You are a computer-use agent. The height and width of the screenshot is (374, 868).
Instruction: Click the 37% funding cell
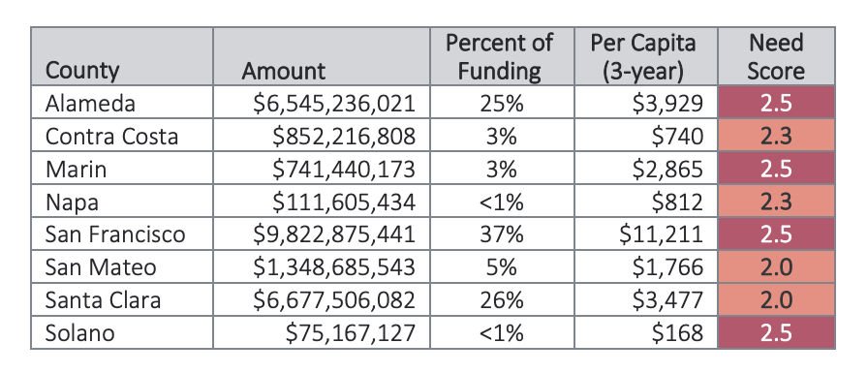(x=502, y=234)
